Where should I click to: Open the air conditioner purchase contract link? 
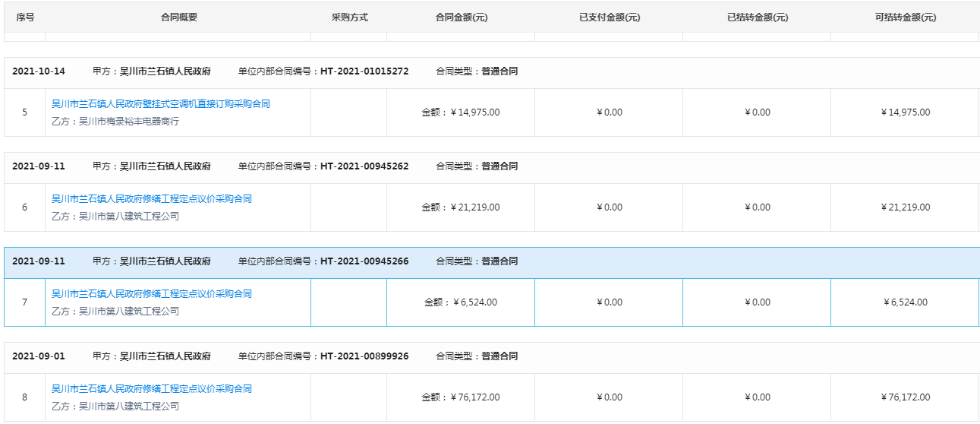161,104
